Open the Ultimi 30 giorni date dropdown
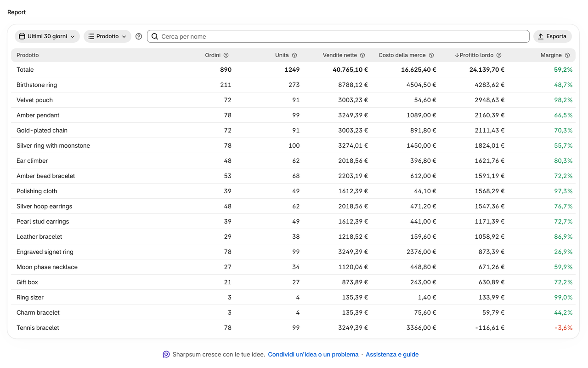 (x=47, y=36)
